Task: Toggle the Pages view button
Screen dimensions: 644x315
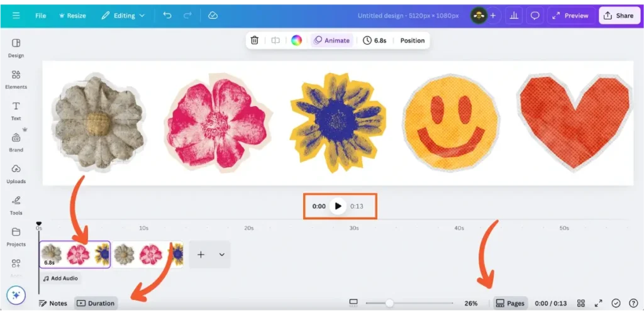Action: coord(510,303)
